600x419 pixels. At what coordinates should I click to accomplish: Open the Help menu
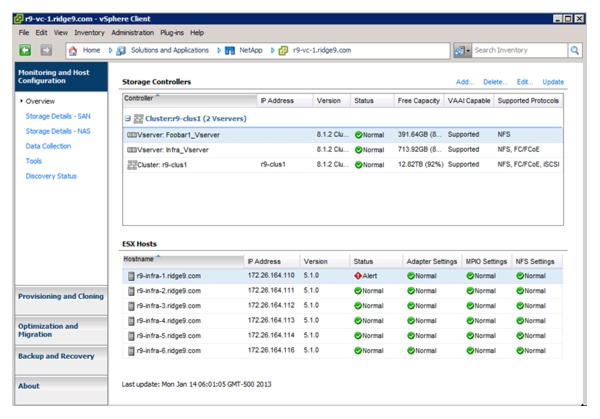pos(197,33)
